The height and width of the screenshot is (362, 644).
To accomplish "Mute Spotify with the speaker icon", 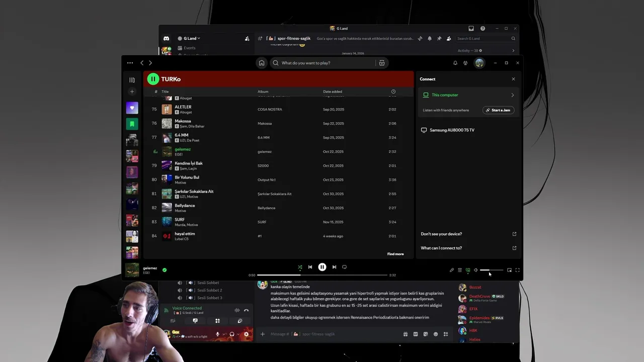I will [475, 270].
